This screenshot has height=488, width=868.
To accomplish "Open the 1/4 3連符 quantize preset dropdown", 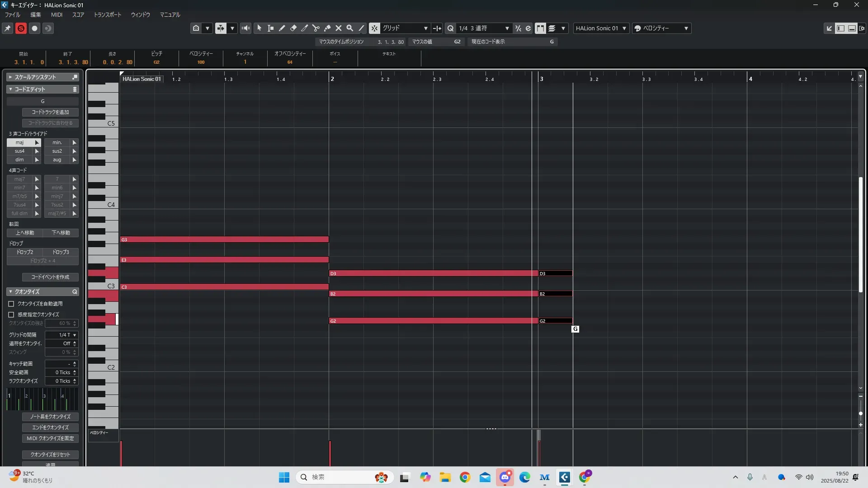I will point(484,28).
